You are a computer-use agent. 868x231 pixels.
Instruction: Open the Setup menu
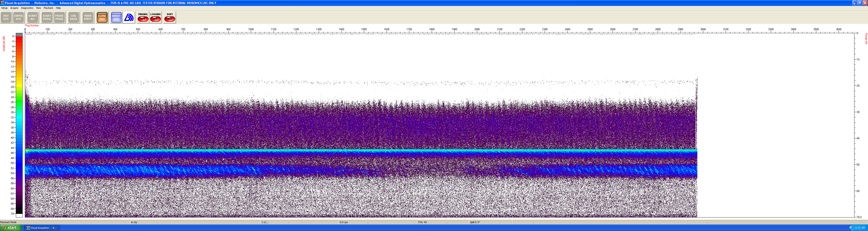click(x=4, y=8)
